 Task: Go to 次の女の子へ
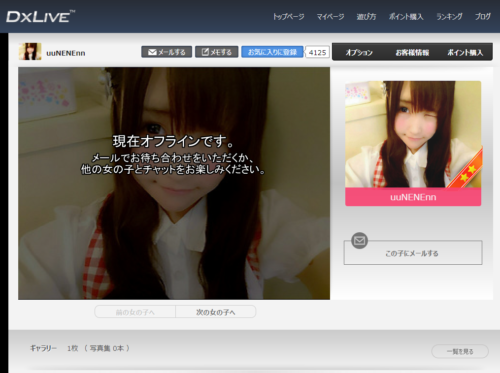pos(216,312)
